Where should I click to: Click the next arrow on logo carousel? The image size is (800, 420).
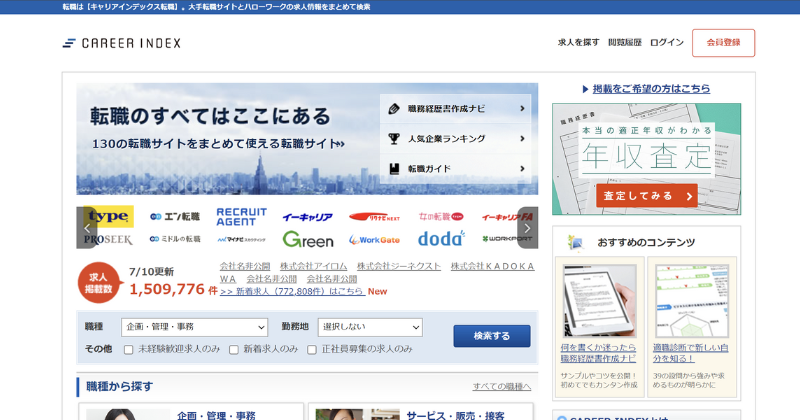(x=528, y=228)
